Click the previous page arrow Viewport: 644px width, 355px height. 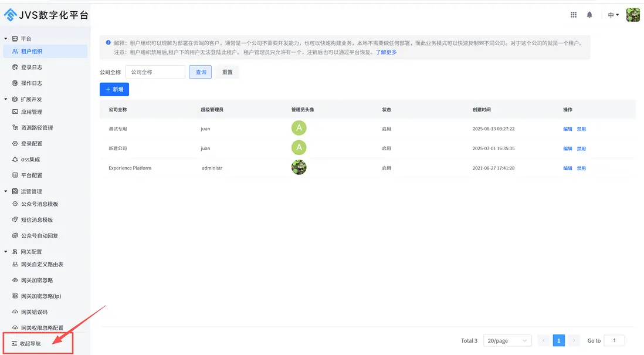(543, 340)
